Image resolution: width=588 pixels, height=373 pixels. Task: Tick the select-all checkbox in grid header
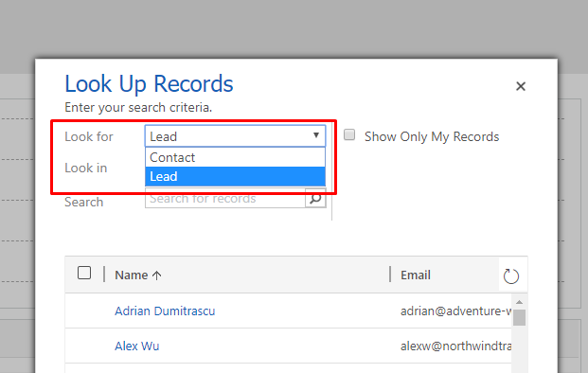coord(84,273)
